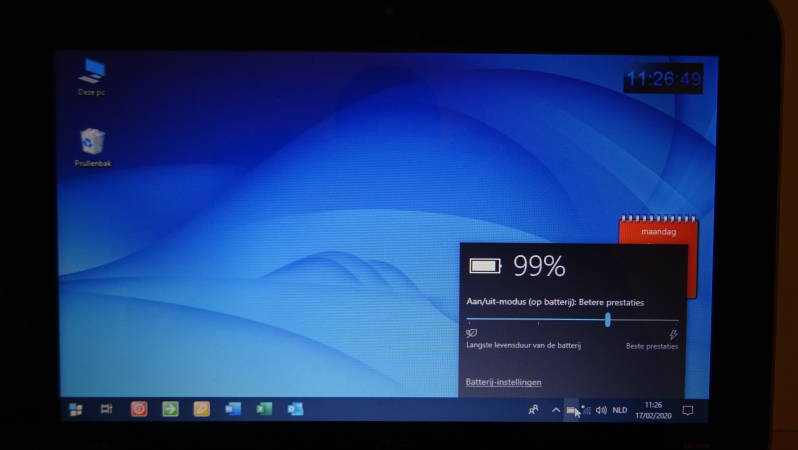The width and height of the screenshot is (798, 450).
Task: Show hidden system tray icons
Action: [x=556, y=410]
